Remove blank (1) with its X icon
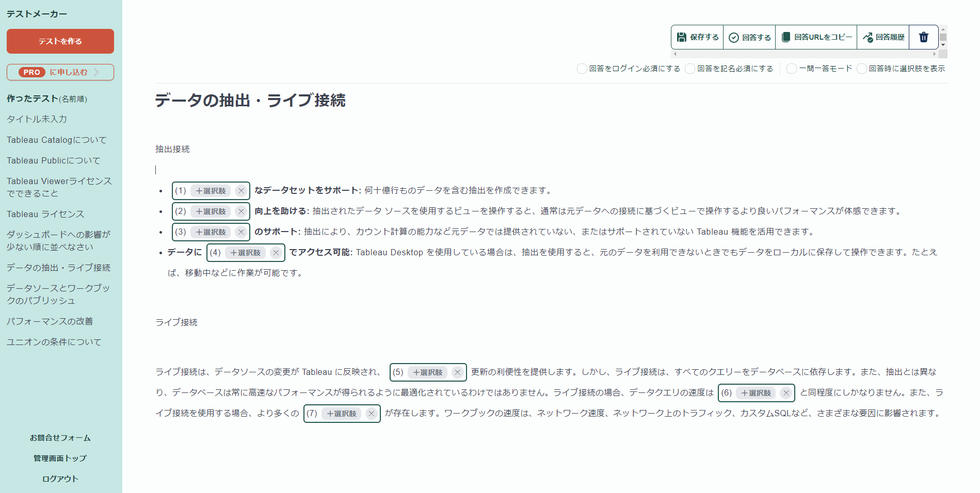Viewport: 980px width, 493px height. tap(241, 191)
